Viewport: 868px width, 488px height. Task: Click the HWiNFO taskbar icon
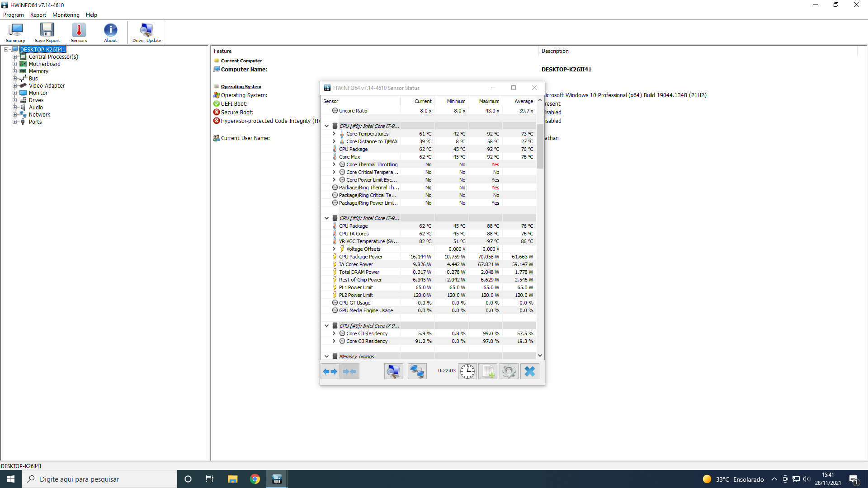(277, 479)
